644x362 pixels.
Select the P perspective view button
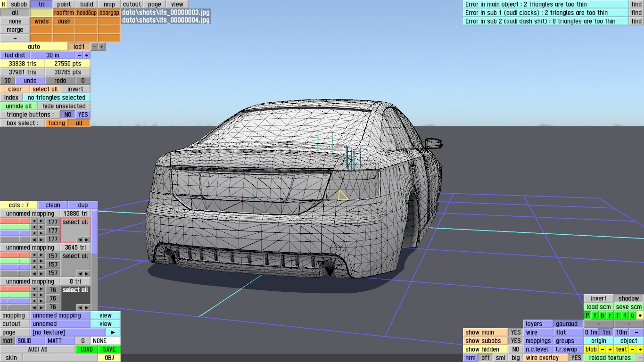pos(587,315)
